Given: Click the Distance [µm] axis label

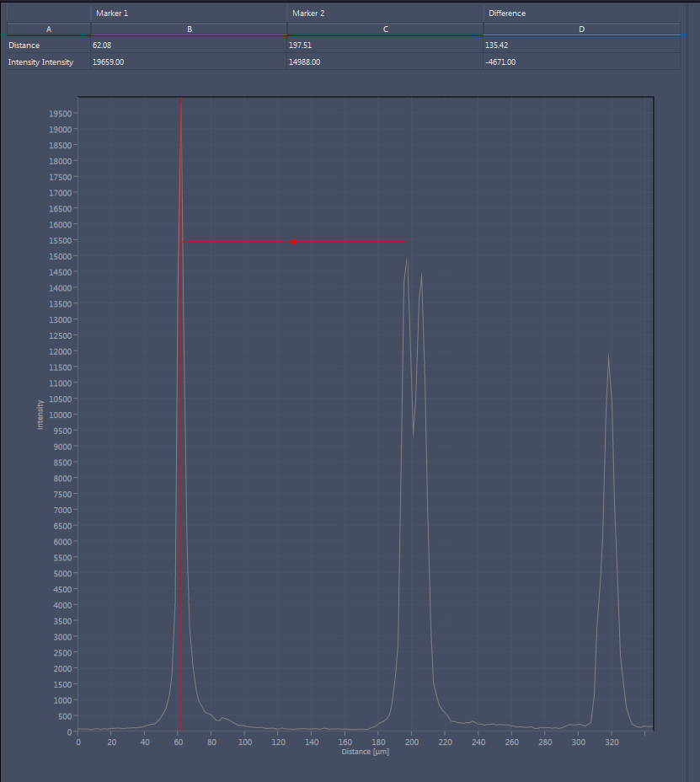Looking at the screenshot, I should (366, 752).
